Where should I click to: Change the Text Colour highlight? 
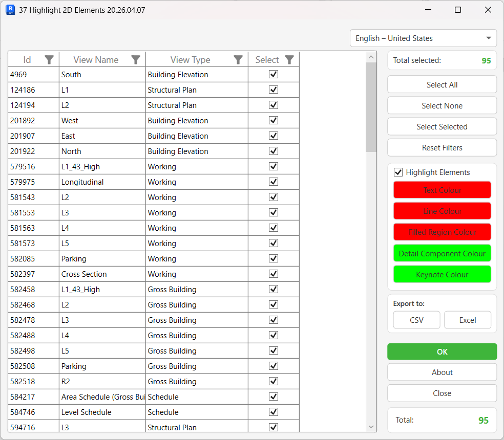(442, 190)
